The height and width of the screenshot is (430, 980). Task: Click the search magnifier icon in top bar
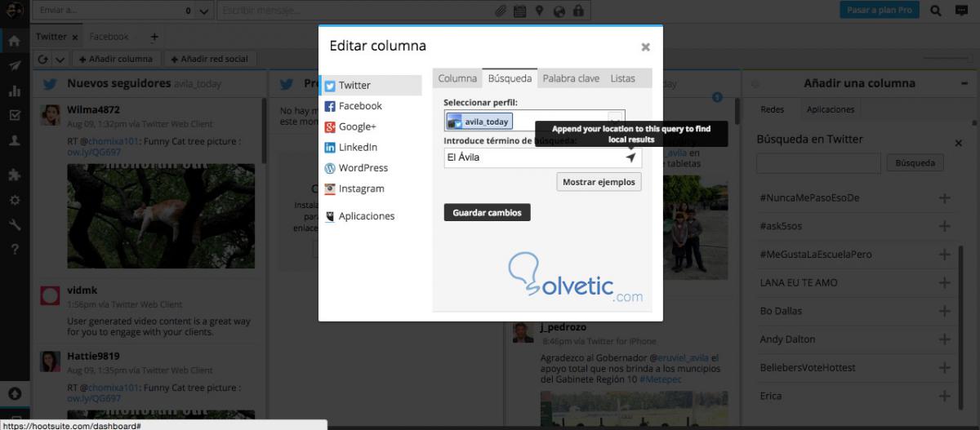pyautogui.click(x=937, y=11)
